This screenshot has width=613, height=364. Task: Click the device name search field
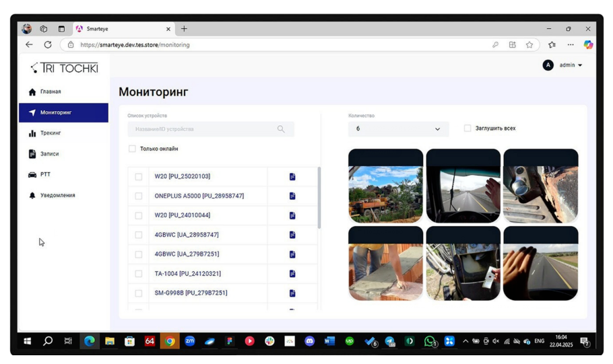[211, 129]
